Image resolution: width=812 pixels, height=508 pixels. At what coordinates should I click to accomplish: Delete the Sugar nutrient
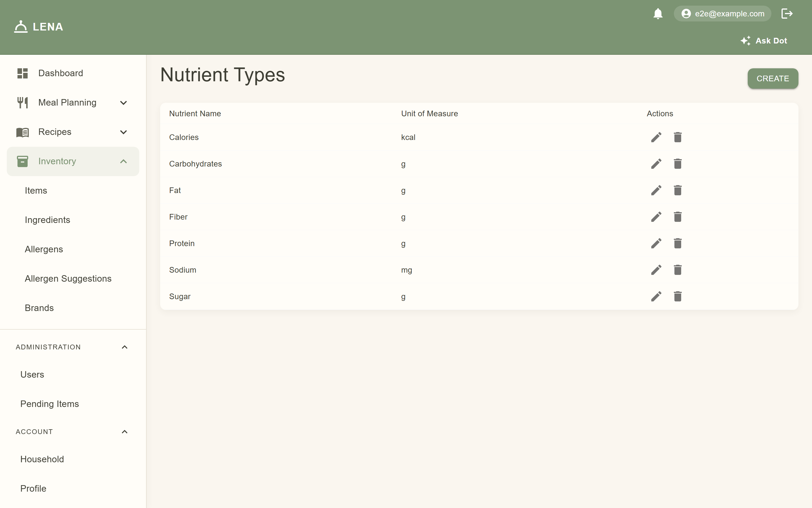[678, 296]
